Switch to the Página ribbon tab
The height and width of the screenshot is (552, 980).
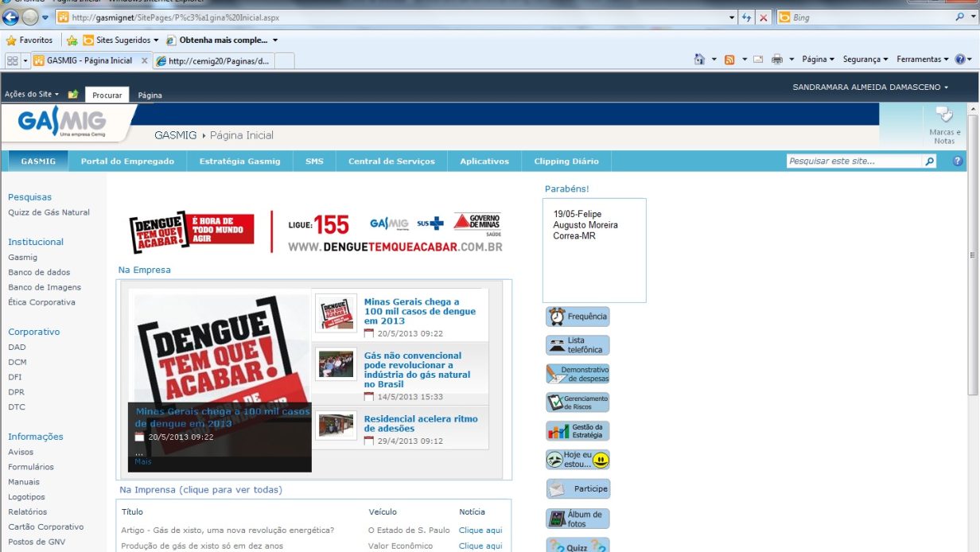pyautogui.click(x=150, y=95)
